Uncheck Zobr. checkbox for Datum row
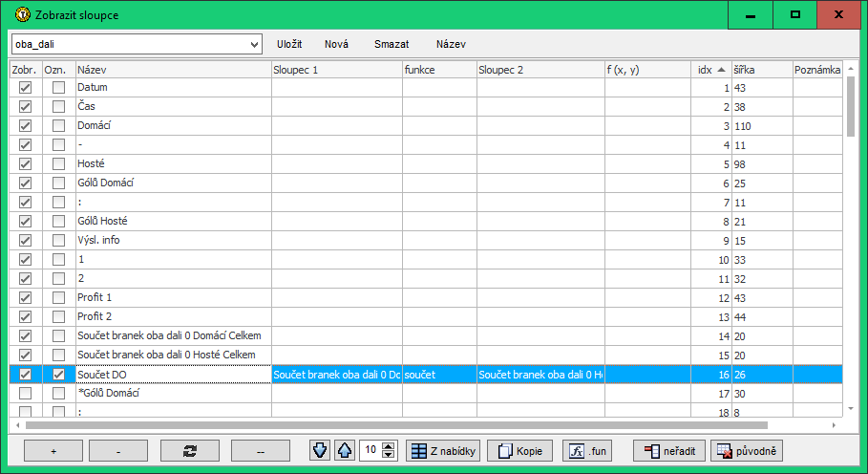Screen dimensions: 868x474 26,88
